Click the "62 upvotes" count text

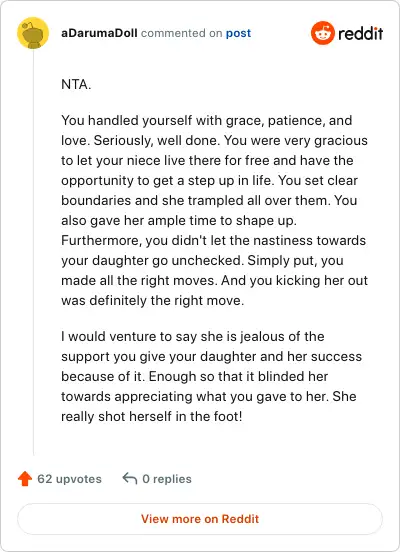tap(69, 479)
